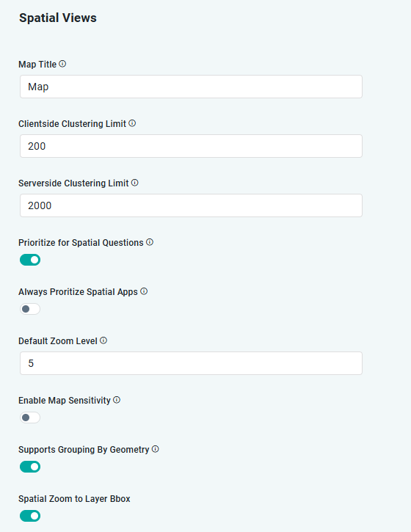Click info icon by Prioritize for Spatial Questions
The image size is (411, 532).
150,242
